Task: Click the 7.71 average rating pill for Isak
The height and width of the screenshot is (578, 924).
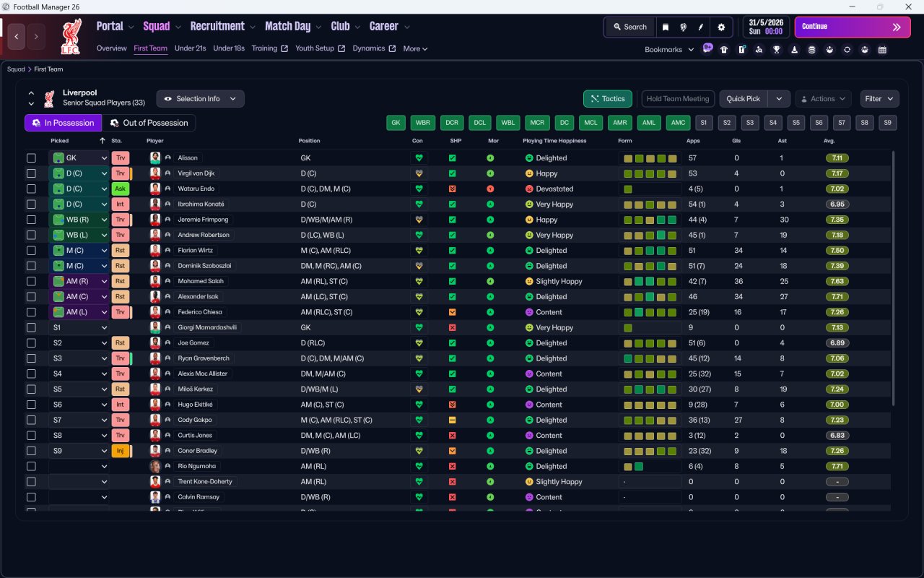Action: pos(837,297)
